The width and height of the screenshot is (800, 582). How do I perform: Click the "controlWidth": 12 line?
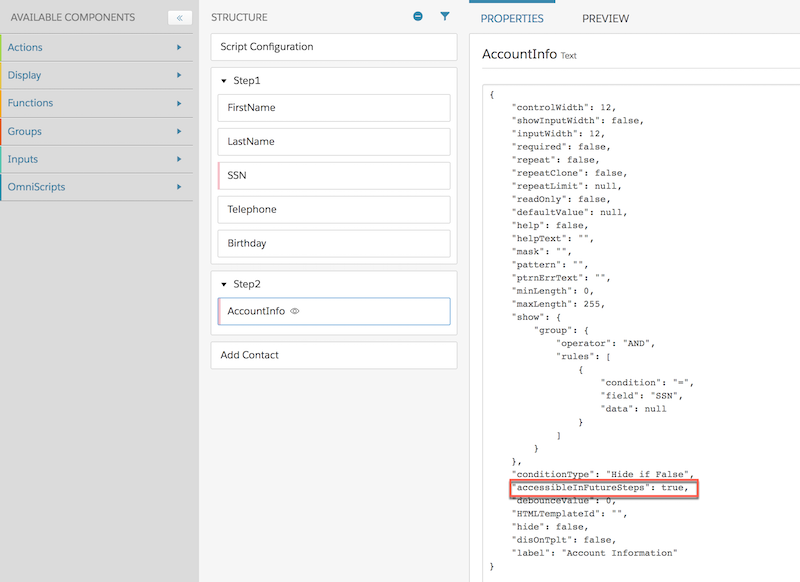click(564, 108)
